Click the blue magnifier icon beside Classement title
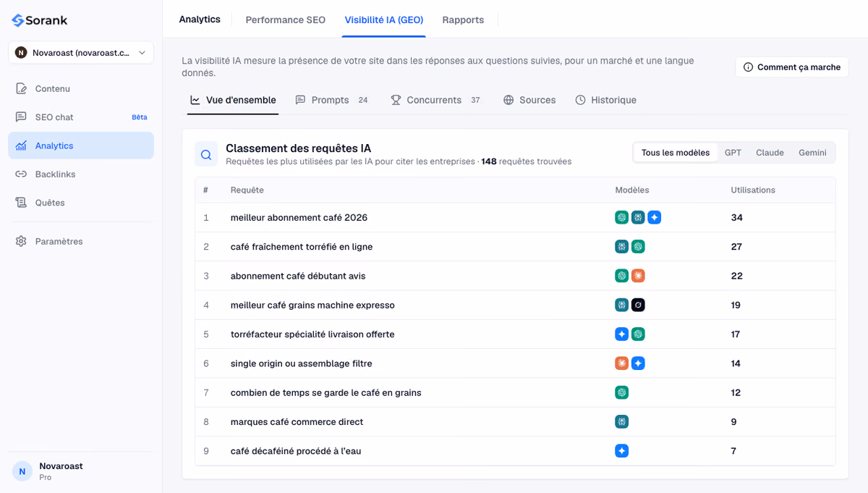The image size is (868, 493). [x=206, y=154]
